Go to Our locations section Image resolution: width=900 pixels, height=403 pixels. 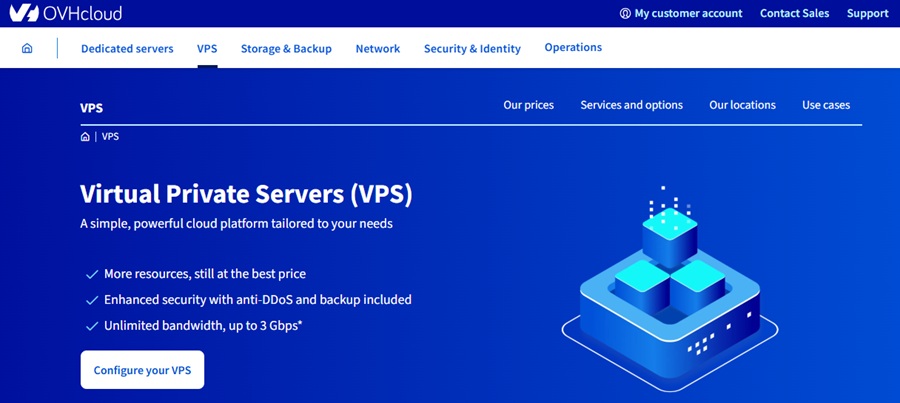pos(742,105)
